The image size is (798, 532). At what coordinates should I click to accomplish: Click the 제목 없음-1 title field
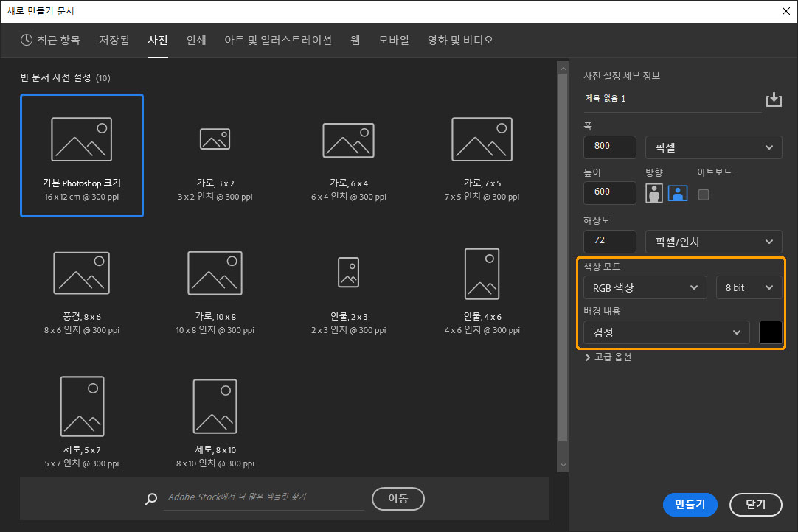tap(664, 98)
